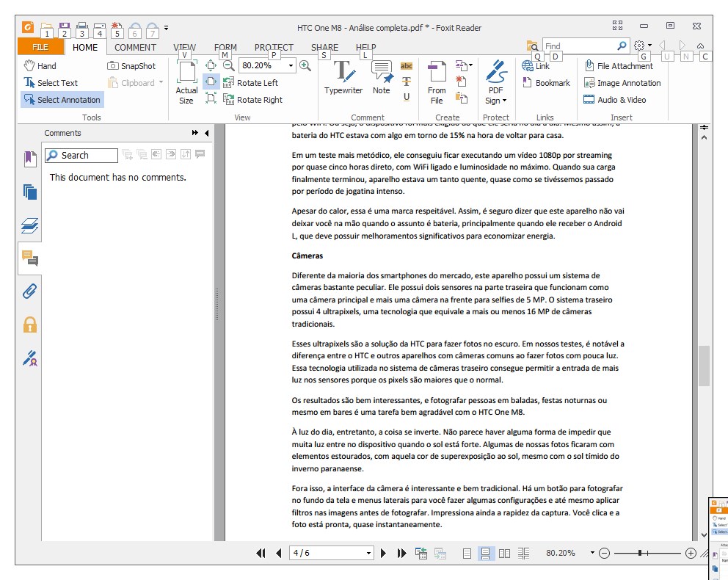728x580 pixels.
Task: Select the Hand tool
Action: click(40, 66)
